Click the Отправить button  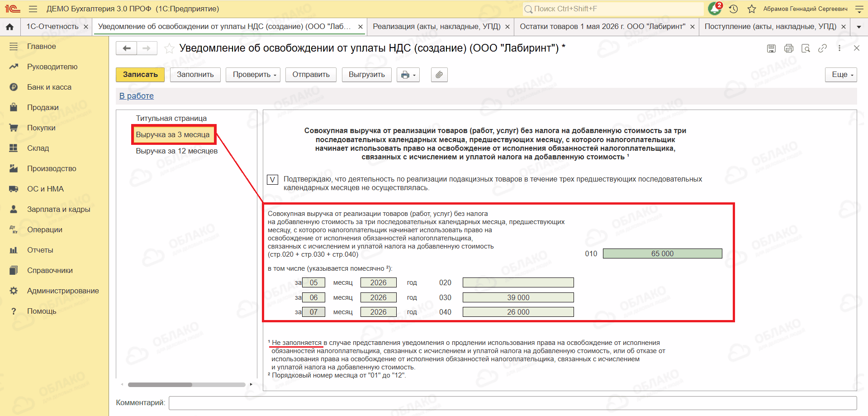[311, 75]
